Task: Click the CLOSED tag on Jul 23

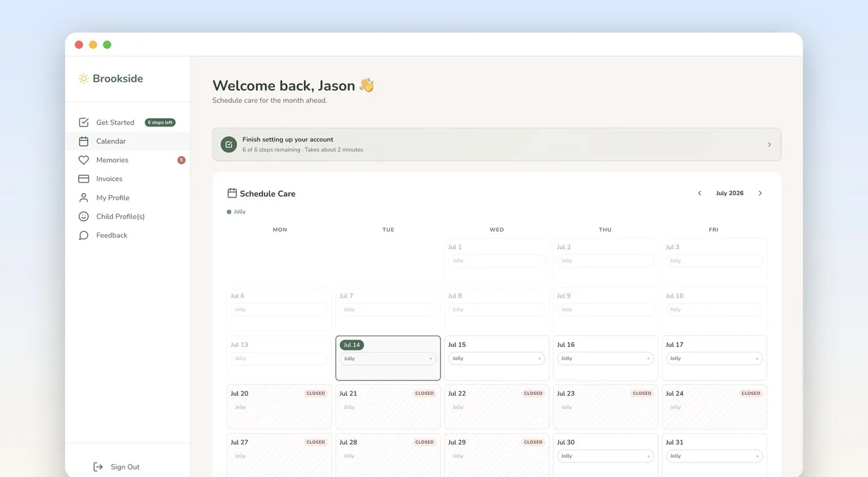Action: pyautogui.click(x=642, y=394)
